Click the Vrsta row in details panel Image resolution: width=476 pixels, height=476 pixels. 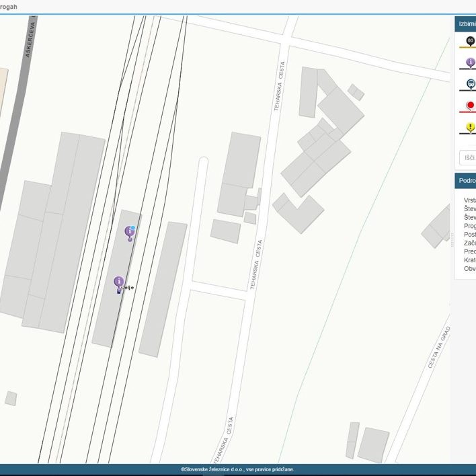[469, 200]
